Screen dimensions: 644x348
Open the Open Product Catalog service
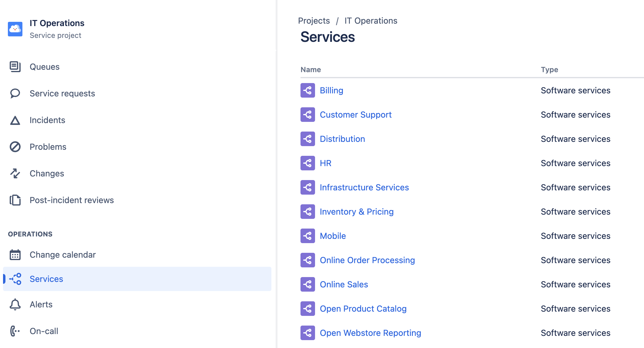363,309
